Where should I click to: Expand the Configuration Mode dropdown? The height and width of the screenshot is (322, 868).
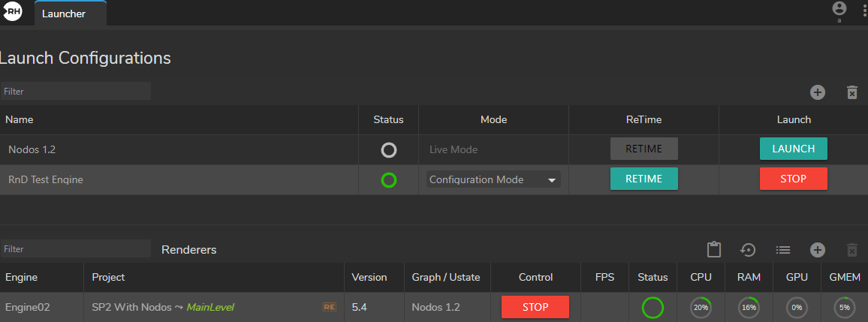point(493,180)
